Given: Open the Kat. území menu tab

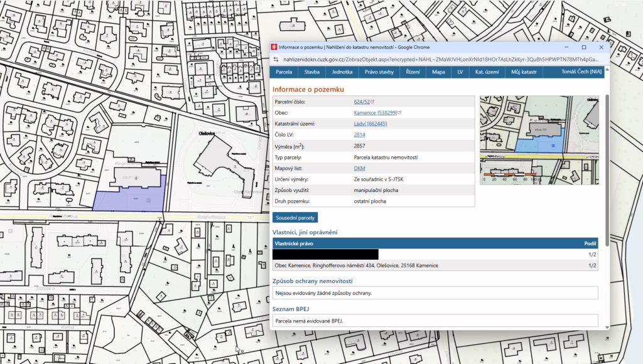Looking at the screenshot, I should (x=487, y=72).
